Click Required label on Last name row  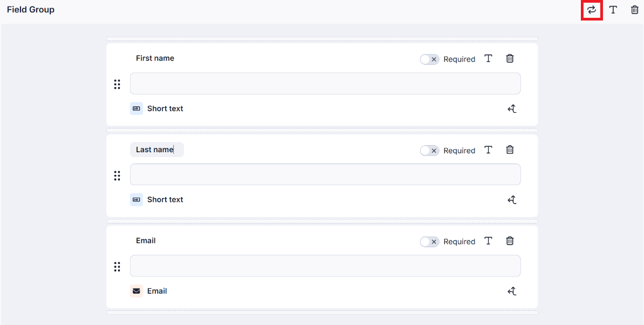459,151
